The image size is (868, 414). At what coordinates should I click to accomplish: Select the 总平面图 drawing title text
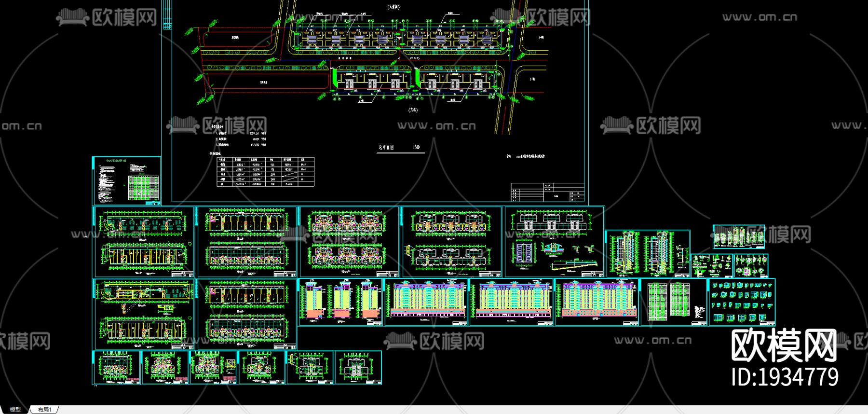[385, 147]
